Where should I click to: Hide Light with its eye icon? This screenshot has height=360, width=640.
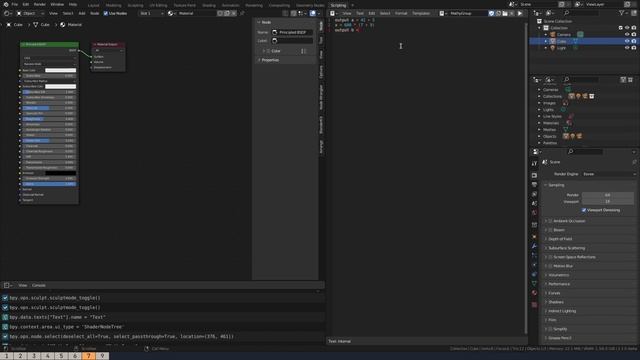[627, 48]
